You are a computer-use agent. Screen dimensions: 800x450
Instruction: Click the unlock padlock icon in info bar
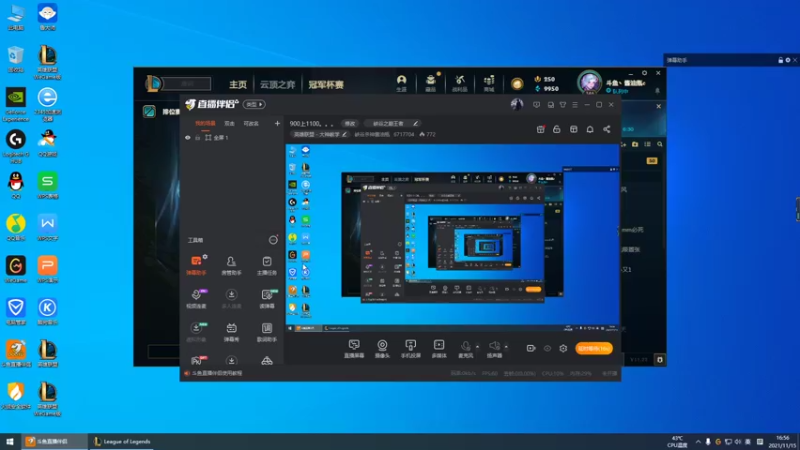[x=557, y=130]
